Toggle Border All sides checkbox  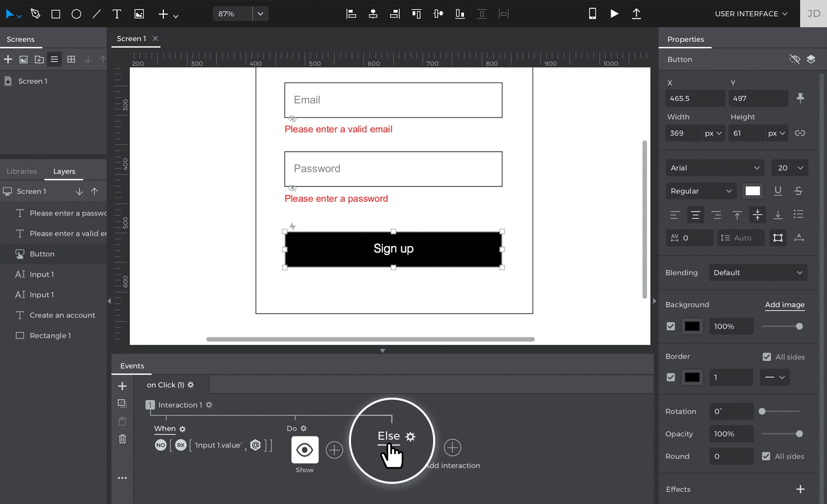click(x=766, y=357)
